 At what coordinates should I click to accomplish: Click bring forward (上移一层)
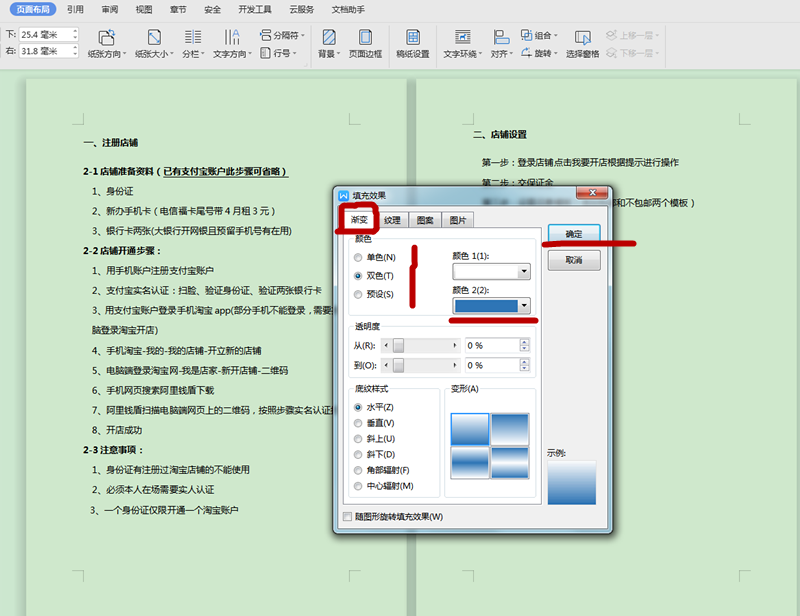(633, 35)
